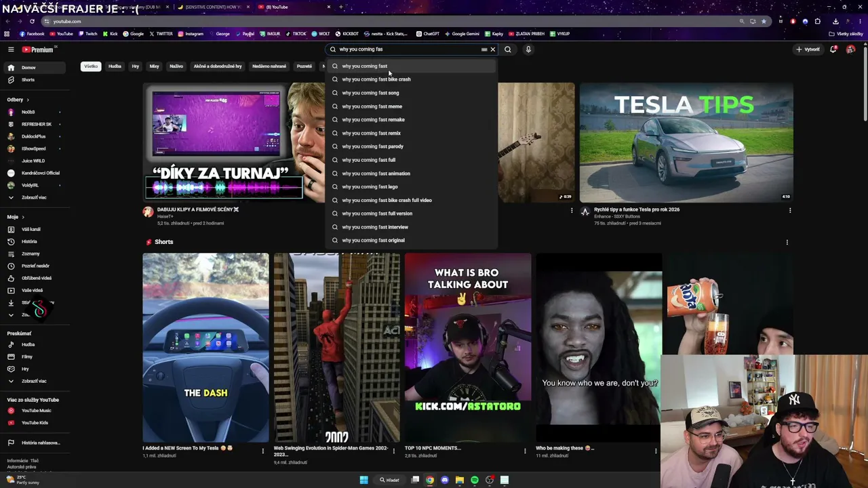This screenshot has height=488, width=868.
Task: Open Spotify from the taskbar
Action: coord(475,480)
